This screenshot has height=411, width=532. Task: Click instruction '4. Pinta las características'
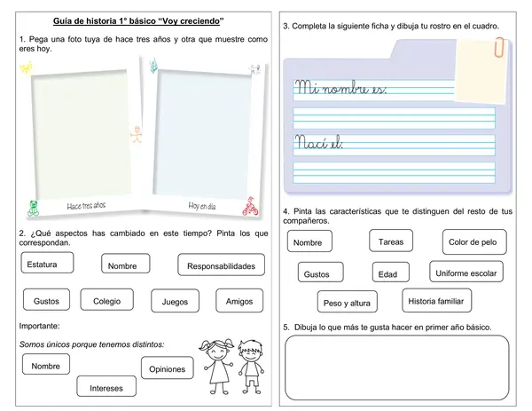pyautogui.click(x=397, y=216)
